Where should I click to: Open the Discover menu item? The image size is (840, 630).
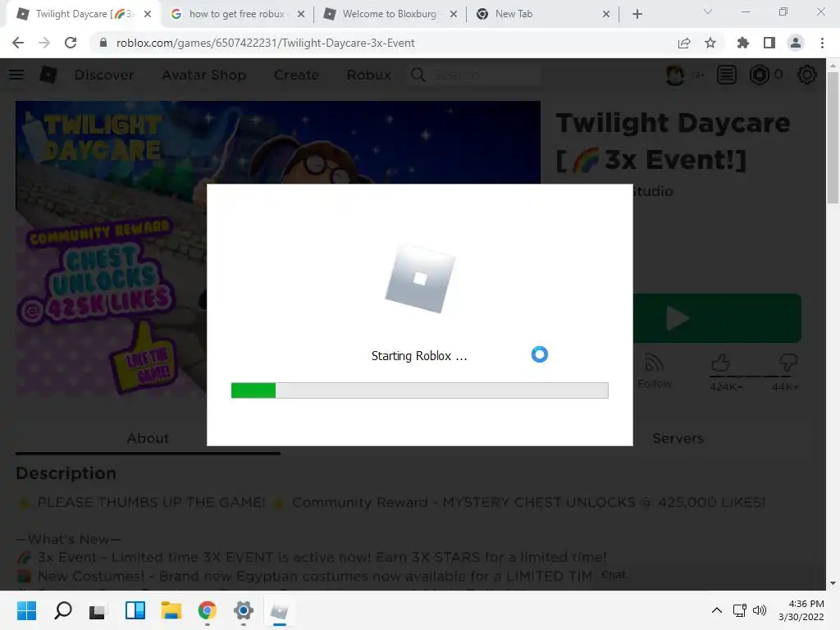click(x=104, y=75)
